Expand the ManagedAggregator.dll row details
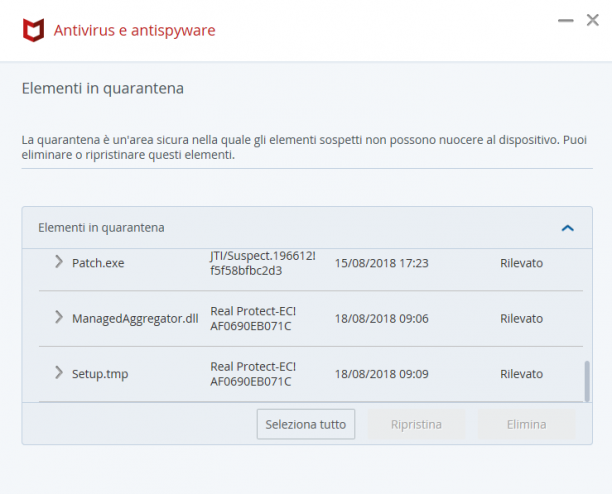Image resolution: width=612 pixels, height=494 pixels. (59, 317)
